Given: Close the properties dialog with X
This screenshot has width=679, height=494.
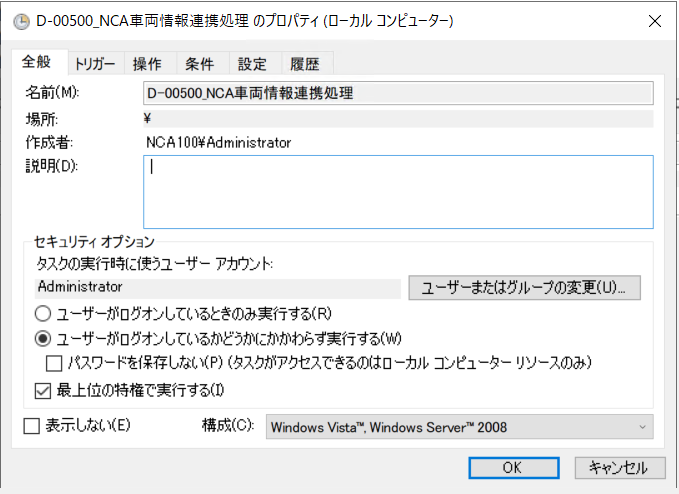Looking at the screenshot, I should click(x=654, y=21).
